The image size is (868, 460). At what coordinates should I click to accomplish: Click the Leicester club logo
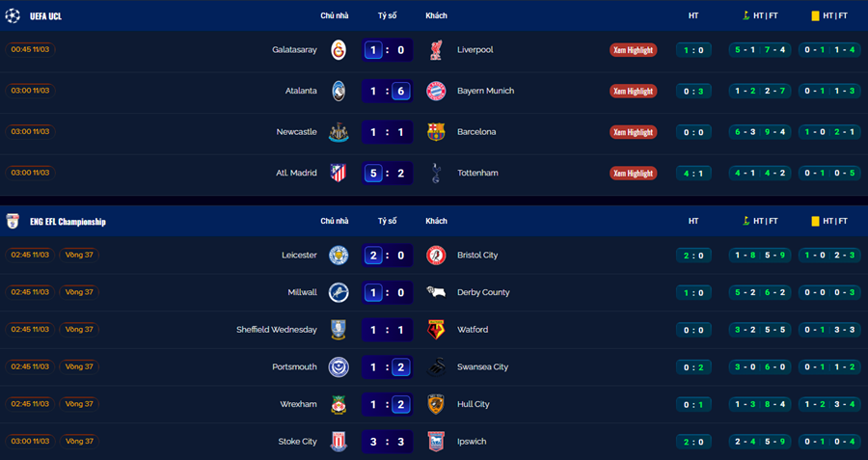(x=339, y=256)
